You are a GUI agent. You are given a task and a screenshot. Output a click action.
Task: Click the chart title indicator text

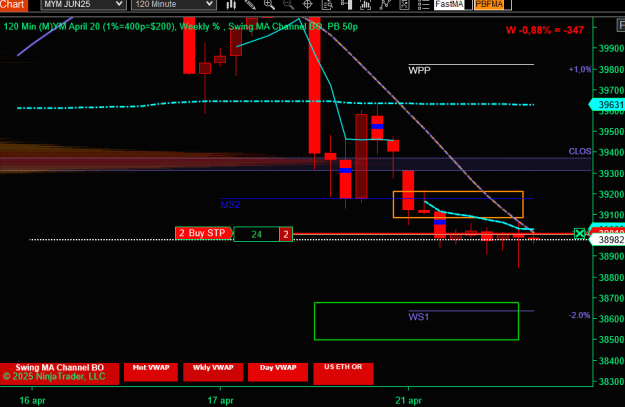point(181,27)
